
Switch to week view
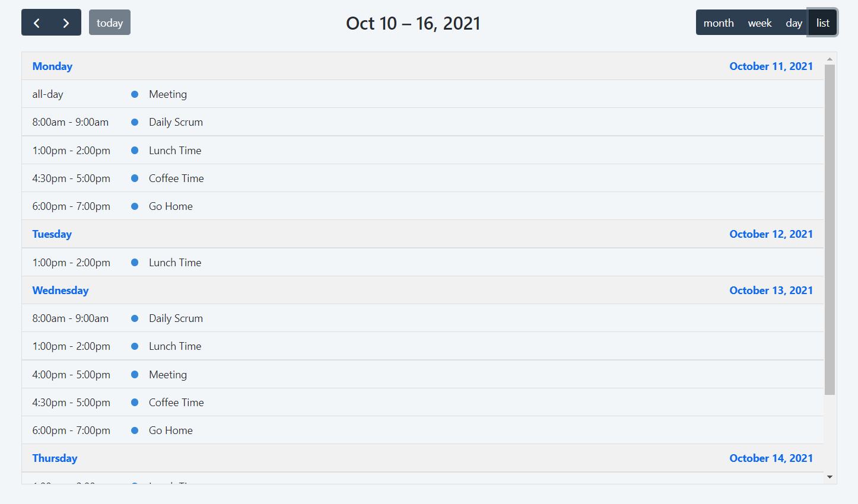point(760,23)
